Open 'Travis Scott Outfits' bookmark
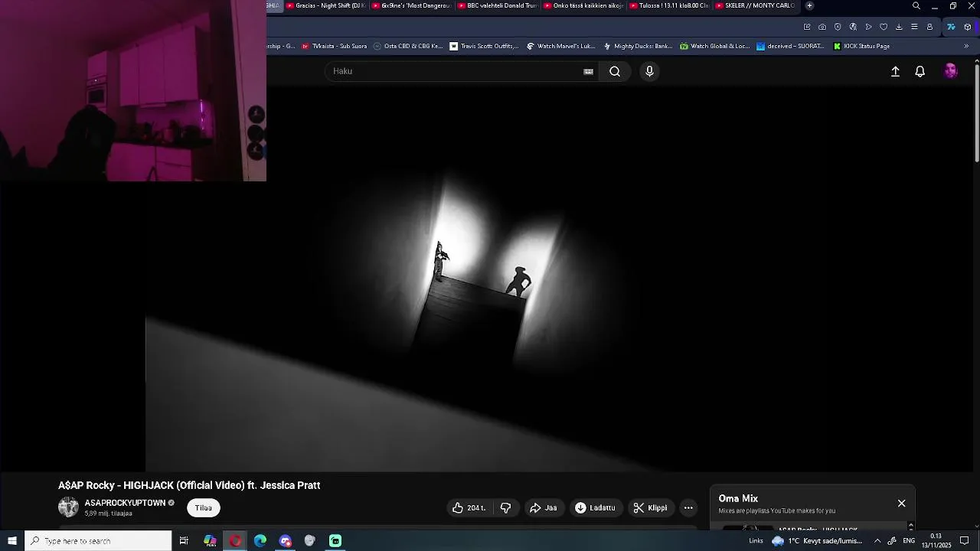980x551 pixels. point(484,46)
